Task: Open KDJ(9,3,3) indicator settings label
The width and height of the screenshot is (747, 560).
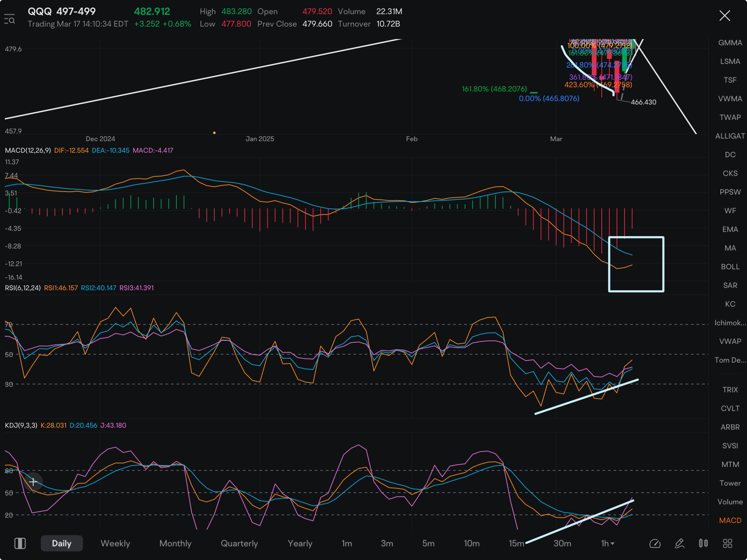Action: click(x=21, y=426)
